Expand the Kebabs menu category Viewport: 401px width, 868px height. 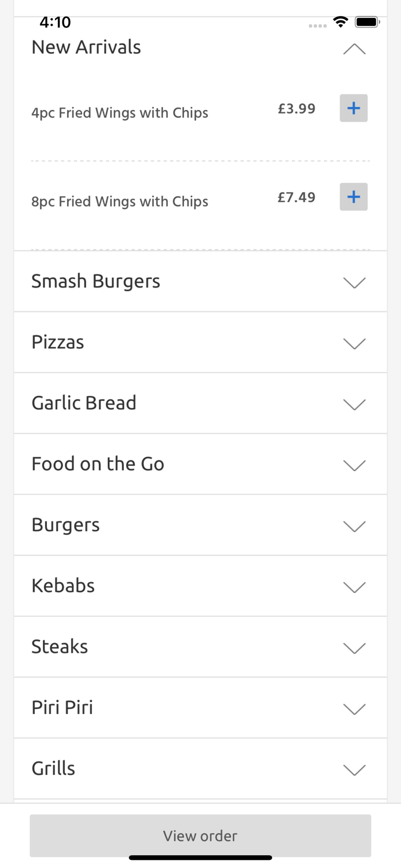(200, 586)
